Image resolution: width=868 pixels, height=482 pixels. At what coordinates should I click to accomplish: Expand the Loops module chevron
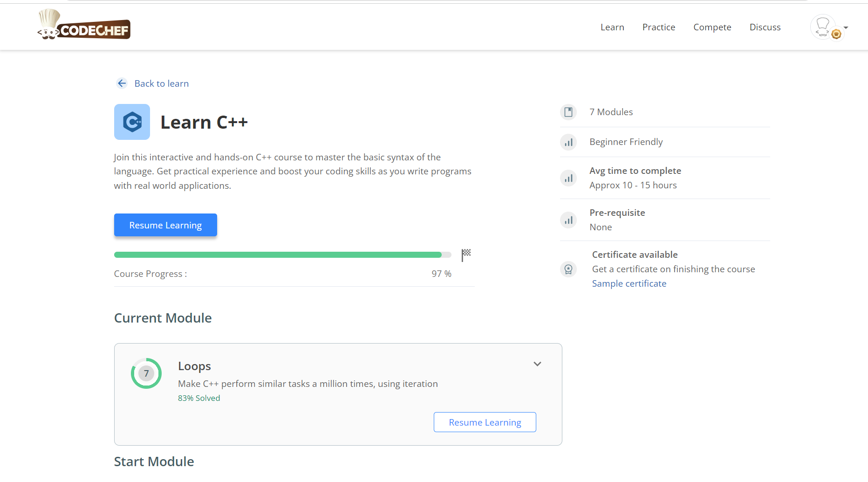point(537,364)
